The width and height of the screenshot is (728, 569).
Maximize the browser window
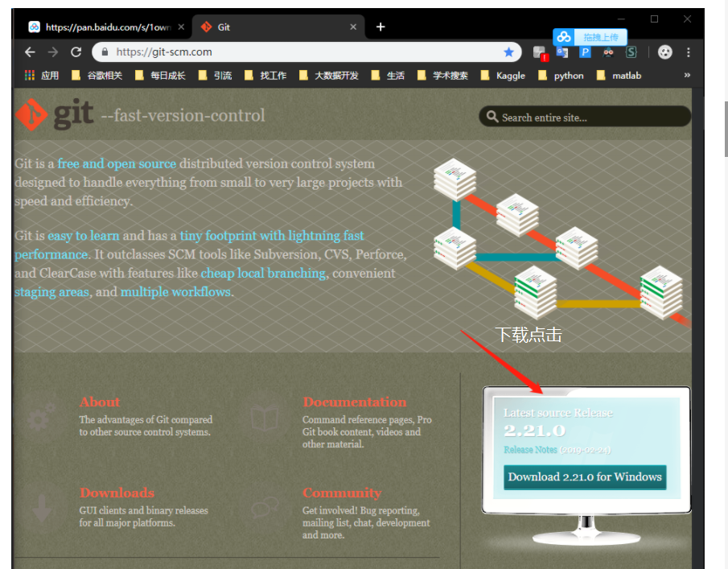click(x=654, y=19)
